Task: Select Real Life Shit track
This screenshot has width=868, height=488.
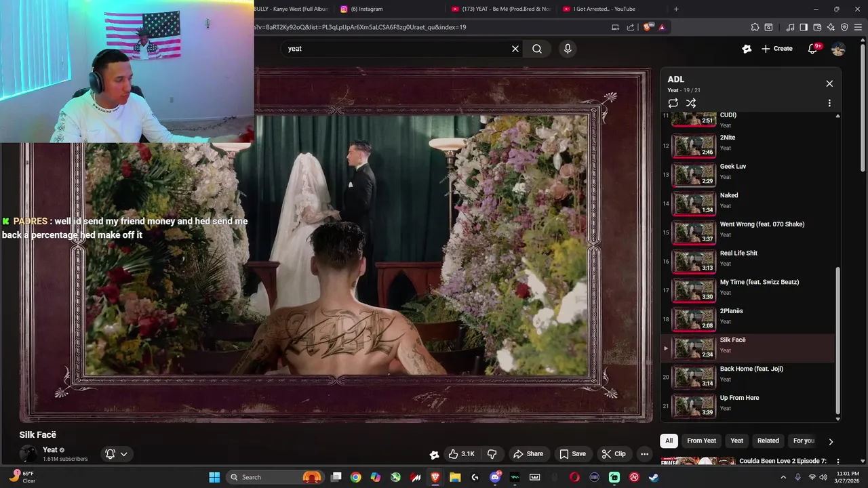Action: tap(748, 262)
